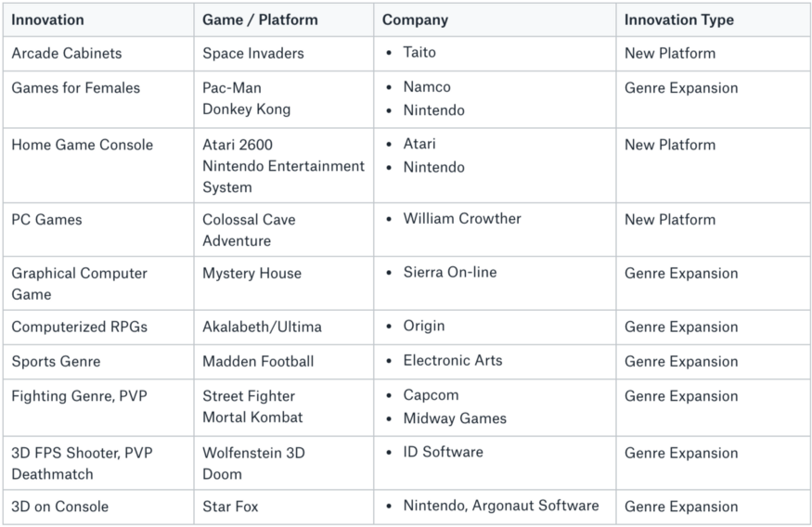Click the Donkey Kong text
This screenshot has width=812, height=527.
(x=246, y=109)
